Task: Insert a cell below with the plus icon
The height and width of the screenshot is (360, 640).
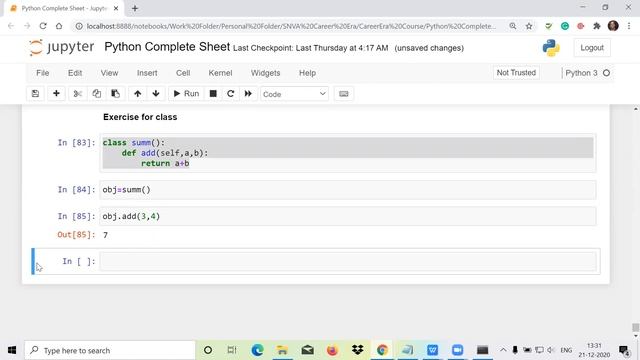Action: tap(56, 93)
